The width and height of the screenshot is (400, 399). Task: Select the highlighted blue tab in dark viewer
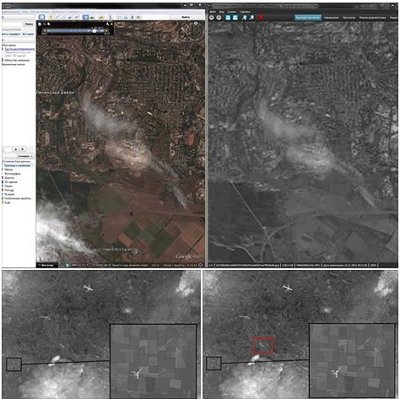click(x=308, y=17)
